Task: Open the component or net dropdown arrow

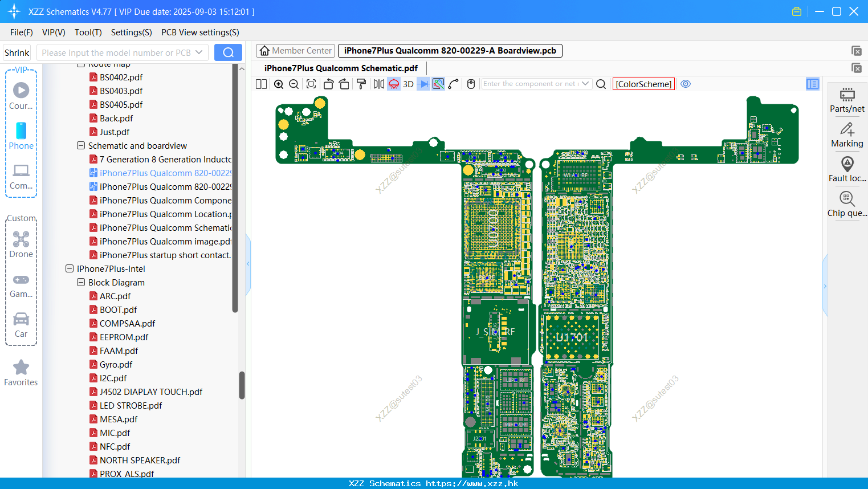Action: (x=585, y=84)
